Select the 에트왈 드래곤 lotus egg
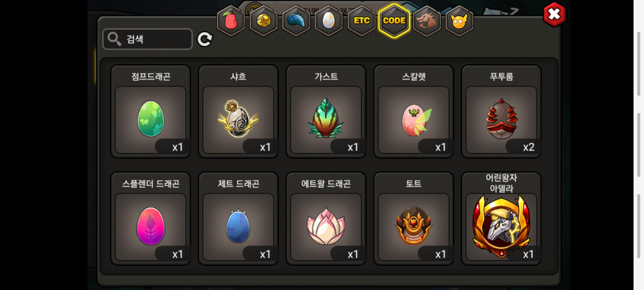Screen dimensions: 644x290 [x=326, y=219]
